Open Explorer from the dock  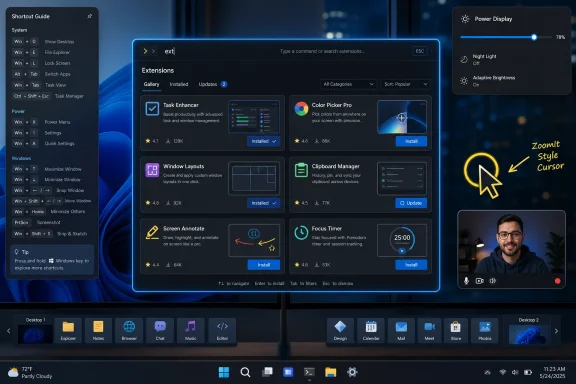[68, 330]
